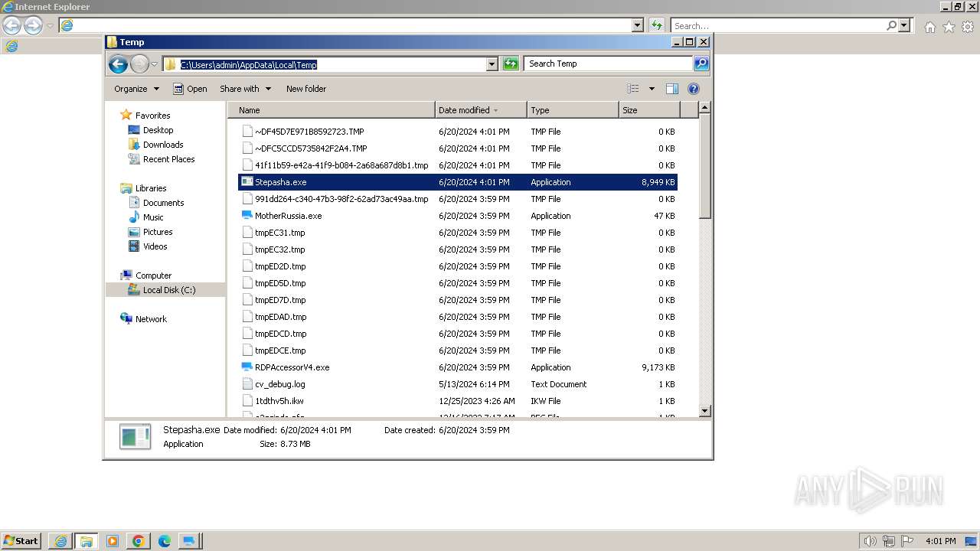Select the Stepasha.exe file icon
The image size is (980, 551).
click(247, 182)
